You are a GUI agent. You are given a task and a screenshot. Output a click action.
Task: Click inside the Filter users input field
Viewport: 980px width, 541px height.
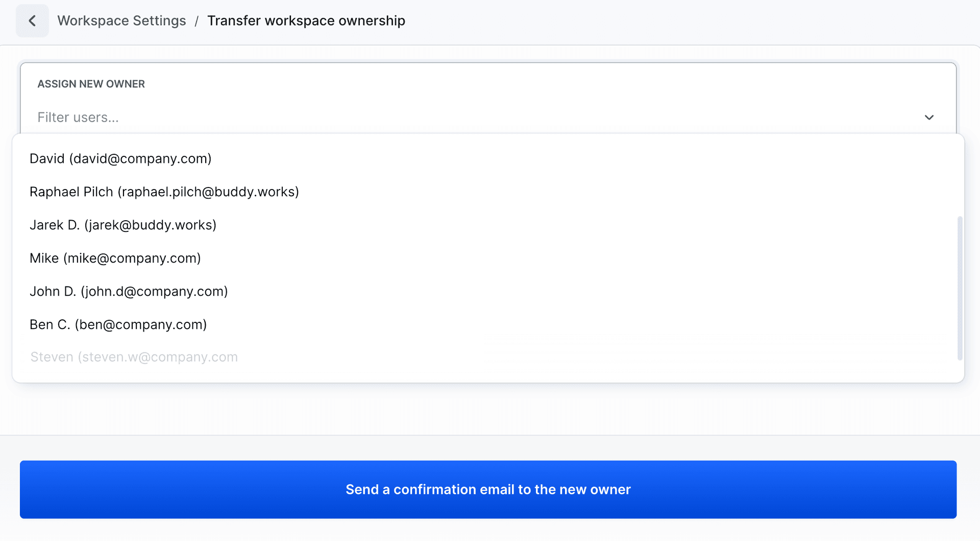(204, 117)
